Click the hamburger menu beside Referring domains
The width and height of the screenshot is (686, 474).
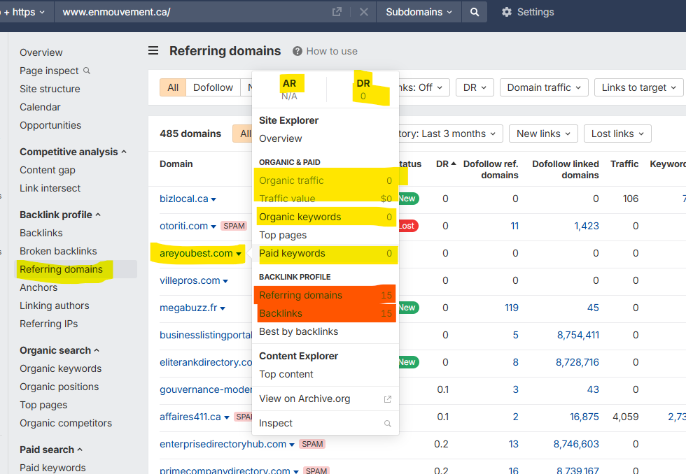click(153, 51)
